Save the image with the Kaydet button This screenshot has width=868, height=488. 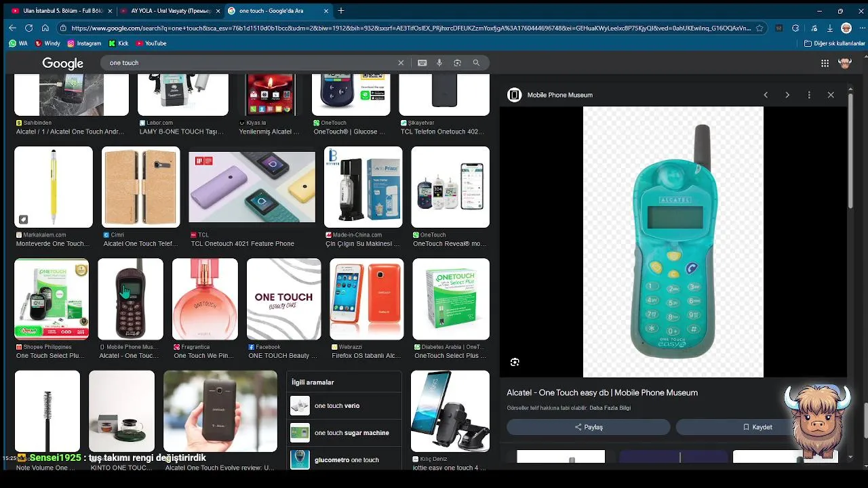pos(757,427)
